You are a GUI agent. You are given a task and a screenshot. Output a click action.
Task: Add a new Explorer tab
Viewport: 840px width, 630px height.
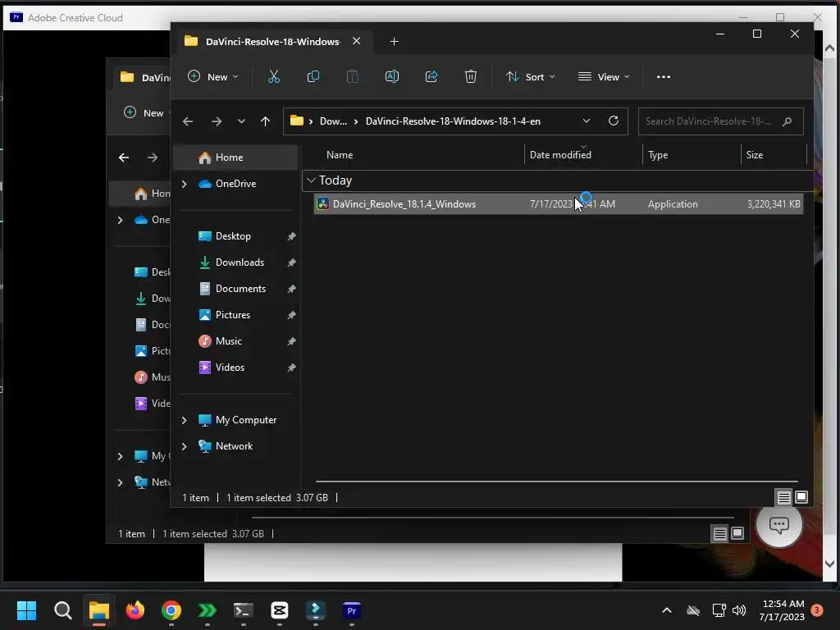pos(394,41)
